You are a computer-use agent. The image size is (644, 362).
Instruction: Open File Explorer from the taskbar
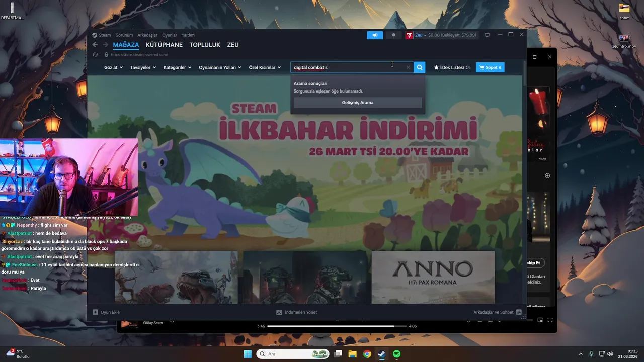(353, 354)
